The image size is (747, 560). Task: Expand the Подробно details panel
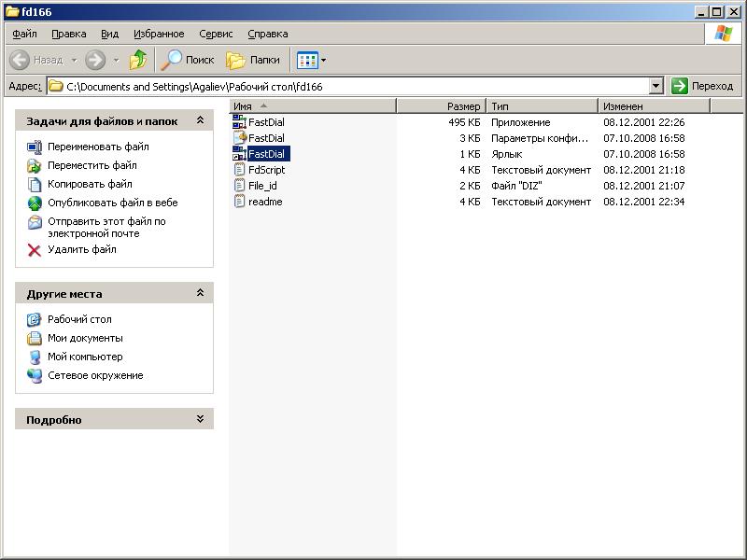click(200, 420)
